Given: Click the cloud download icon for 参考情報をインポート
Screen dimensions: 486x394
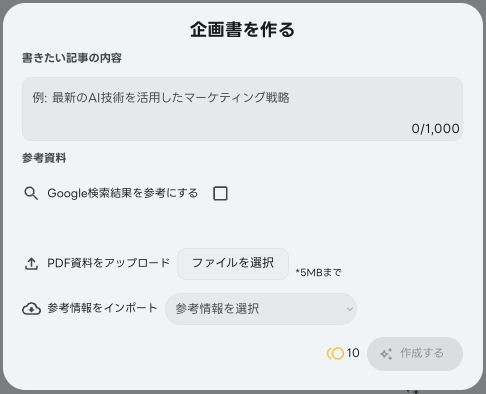Looking at the screenshot, I should (31, 309).
